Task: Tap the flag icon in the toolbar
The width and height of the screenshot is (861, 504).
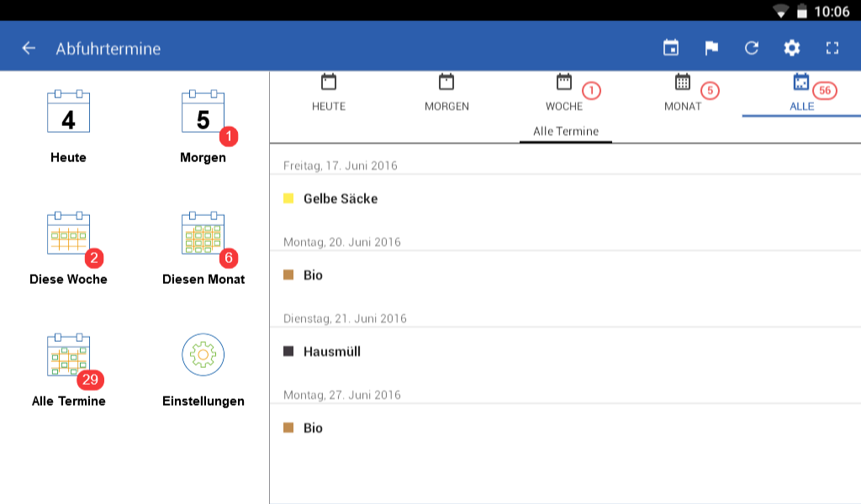Action: pos(711,48)
